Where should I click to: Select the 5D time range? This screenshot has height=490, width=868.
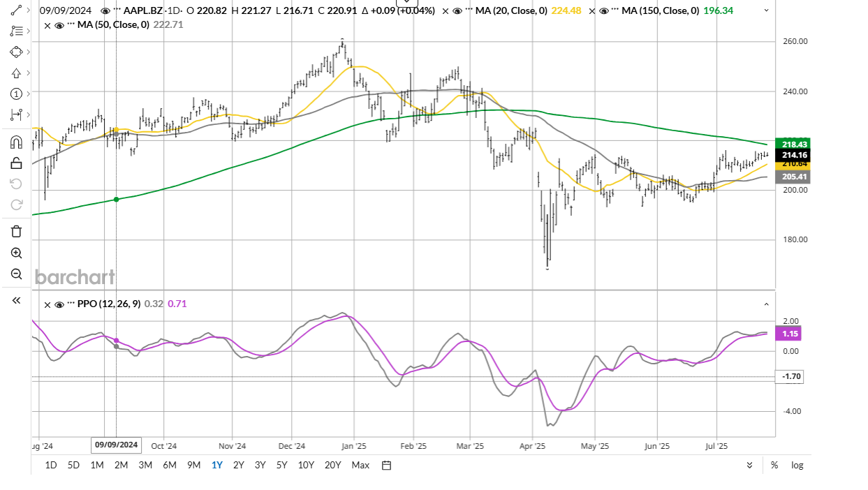coord(73,466)
